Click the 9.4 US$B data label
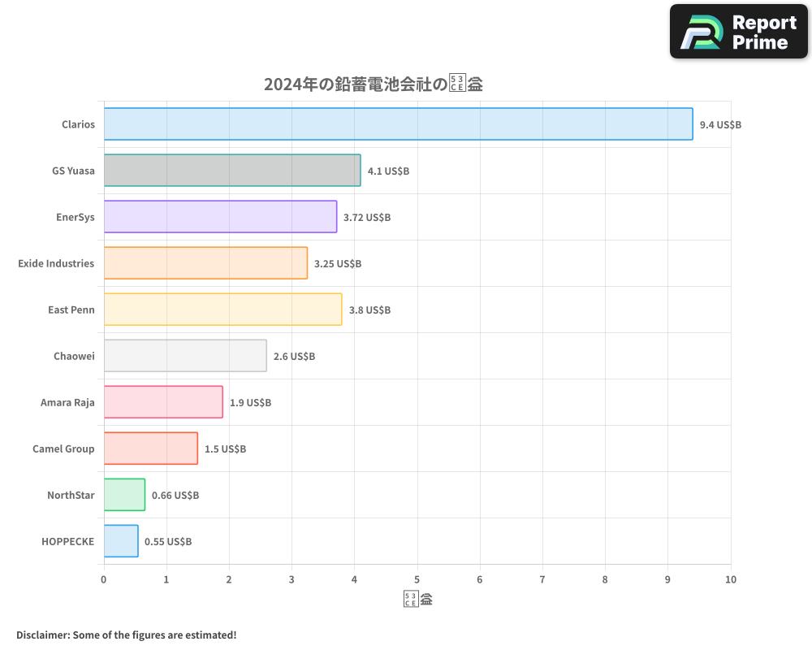Image resolution: width=812 pixels, height=650 pixels. (x=720, y=125)
